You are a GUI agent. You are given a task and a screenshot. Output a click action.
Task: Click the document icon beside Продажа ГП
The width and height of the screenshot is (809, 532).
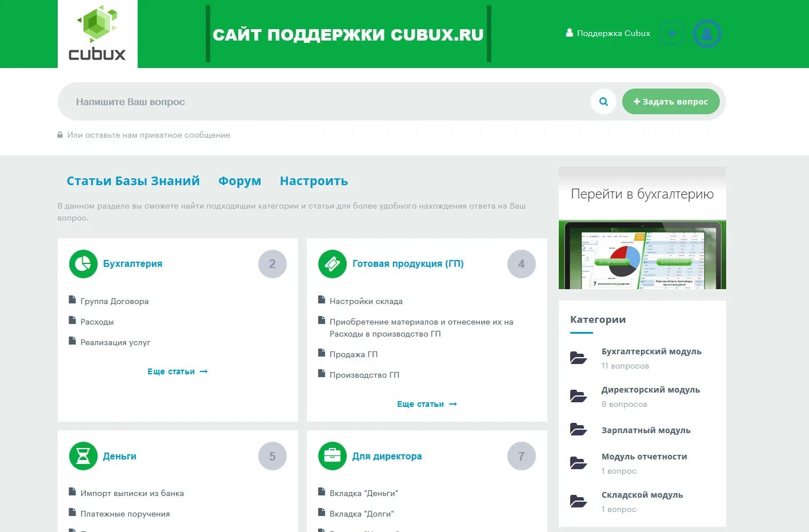(322, 353)
